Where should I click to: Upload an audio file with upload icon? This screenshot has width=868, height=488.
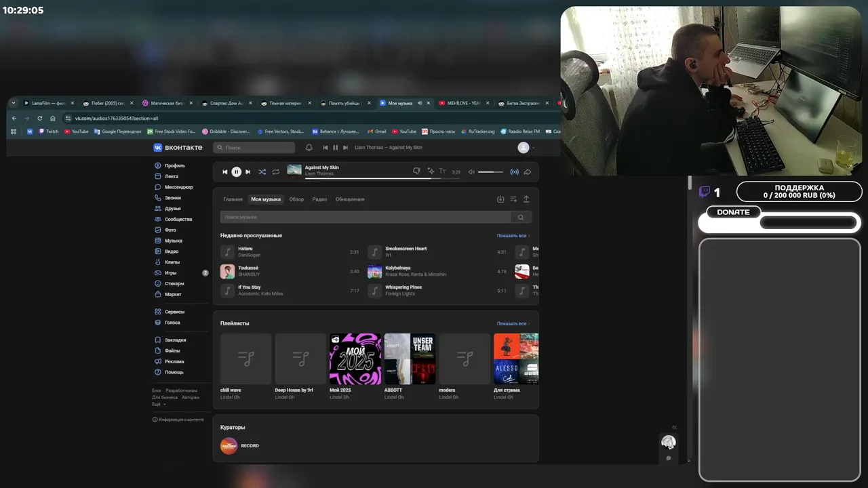526,199
